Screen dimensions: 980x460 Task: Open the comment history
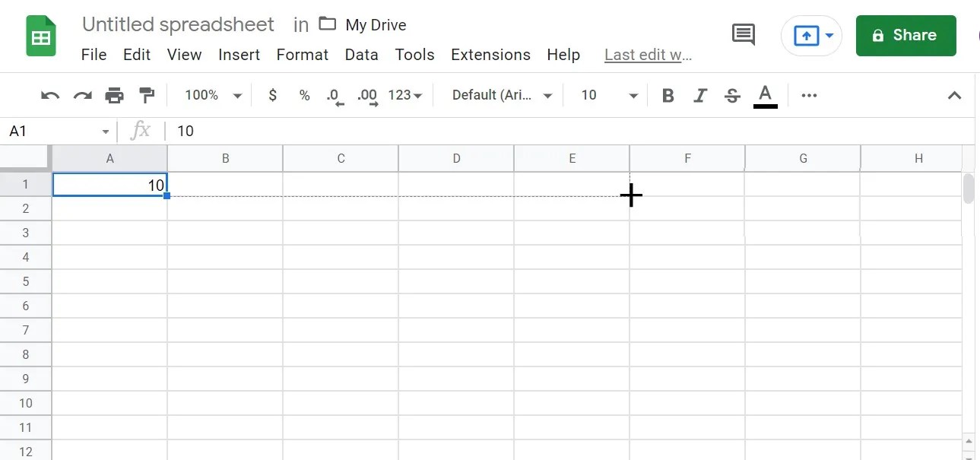pyautogui.click(x=742, y=34)
